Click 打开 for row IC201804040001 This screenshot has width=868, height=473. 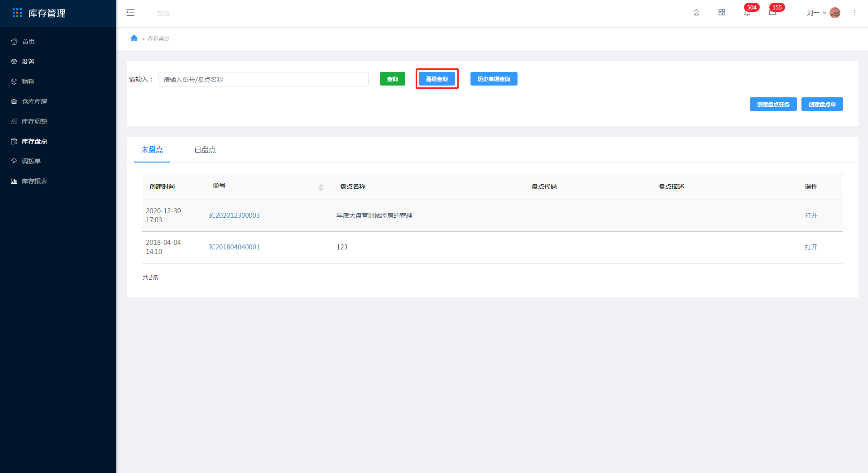click(811, 247)
